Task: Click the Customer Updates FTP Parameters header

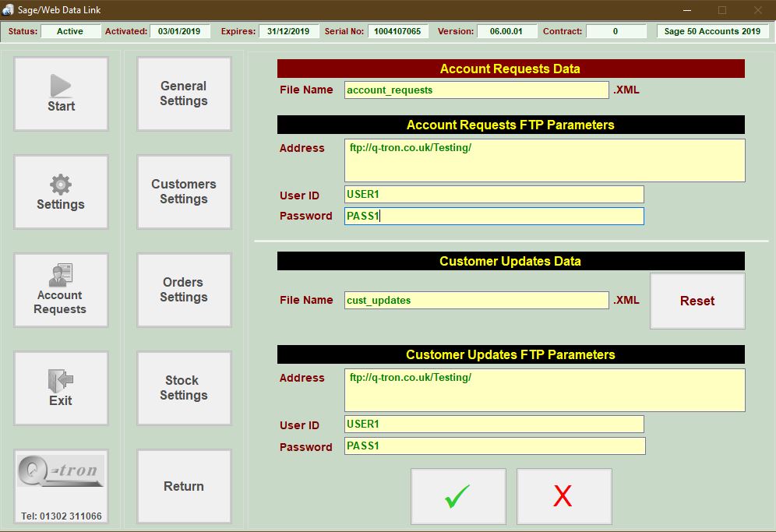Action: click(511, 355)
